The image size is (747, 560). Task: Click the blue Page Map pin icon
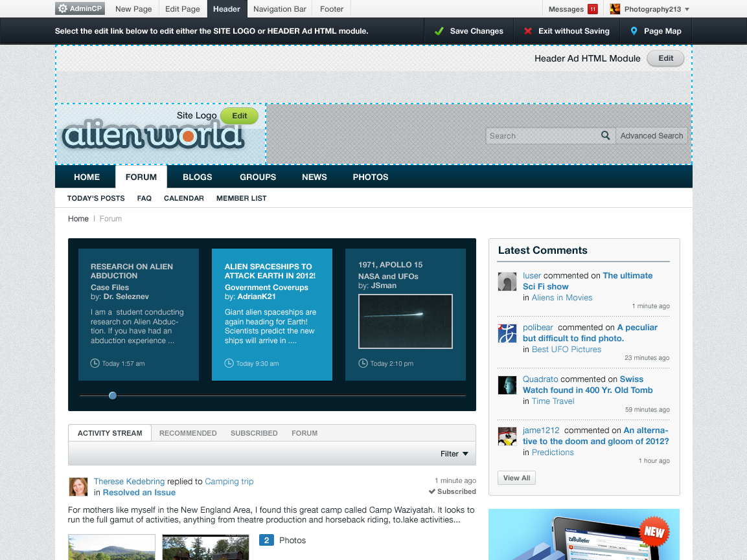(x=634, y=31)
